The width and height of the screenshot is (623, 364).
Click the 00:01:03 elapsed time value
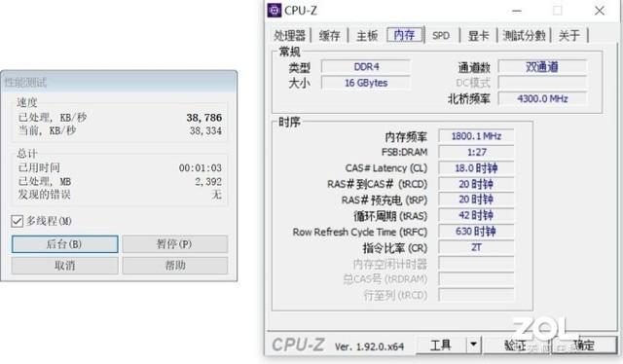point(201,168)
